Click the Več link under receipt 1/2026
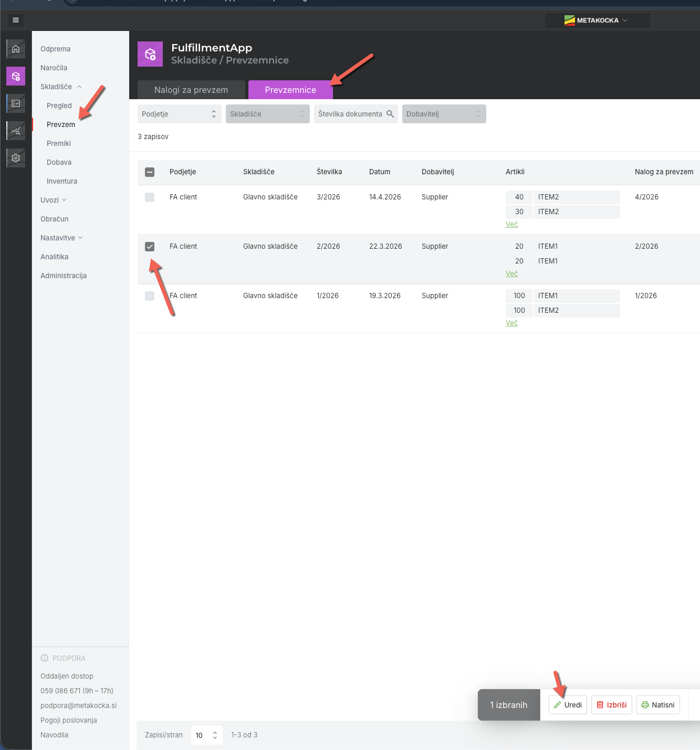Screen dimensions: 700x750 tap(511, 323)
